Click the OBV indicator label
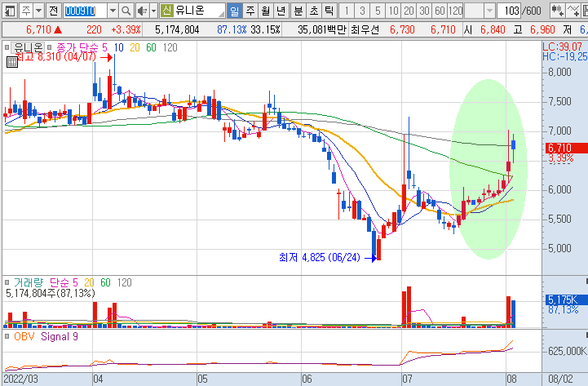 (x=24, y=336)
